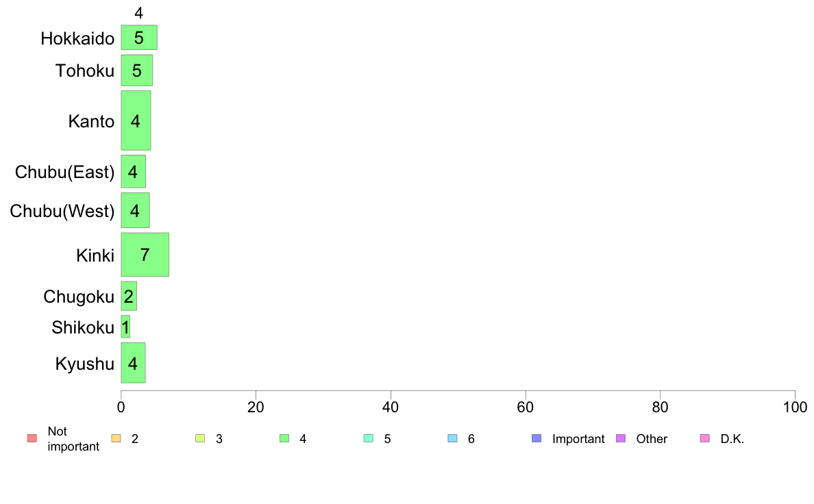814x504 pixels.
Task: Click the Kanto bar segment
Action: (136, 121)
